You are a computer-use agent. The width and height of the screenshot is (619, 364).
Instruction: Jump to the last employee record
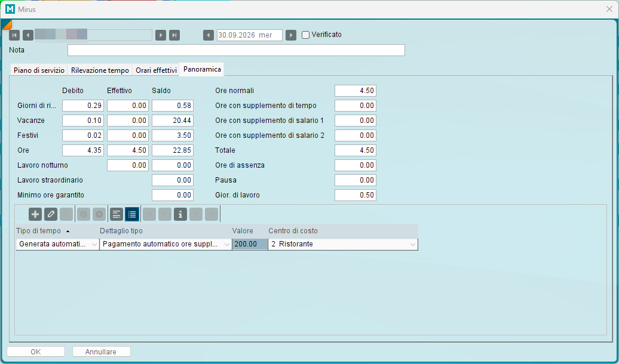174,35
